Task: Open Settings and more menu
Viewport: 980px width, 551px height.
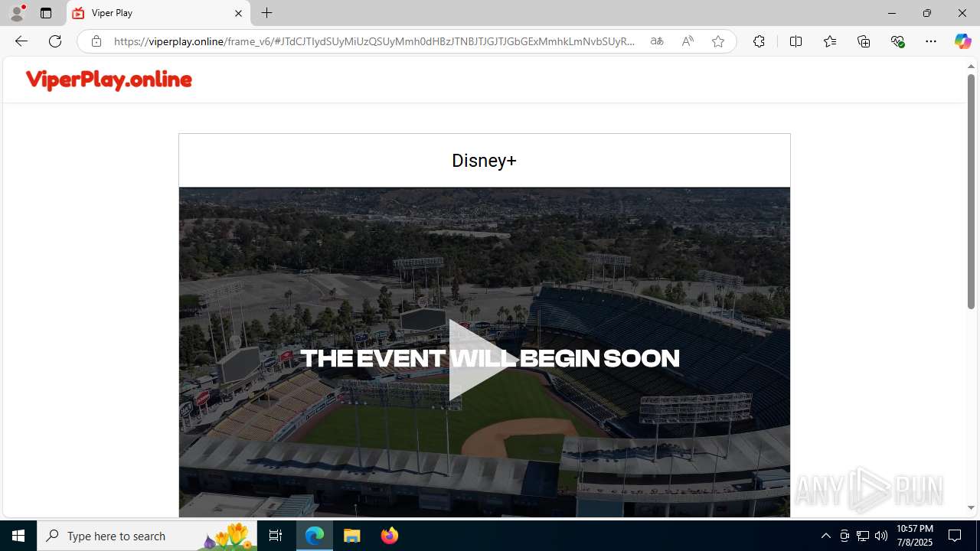Action: click(x=931, y=41)
